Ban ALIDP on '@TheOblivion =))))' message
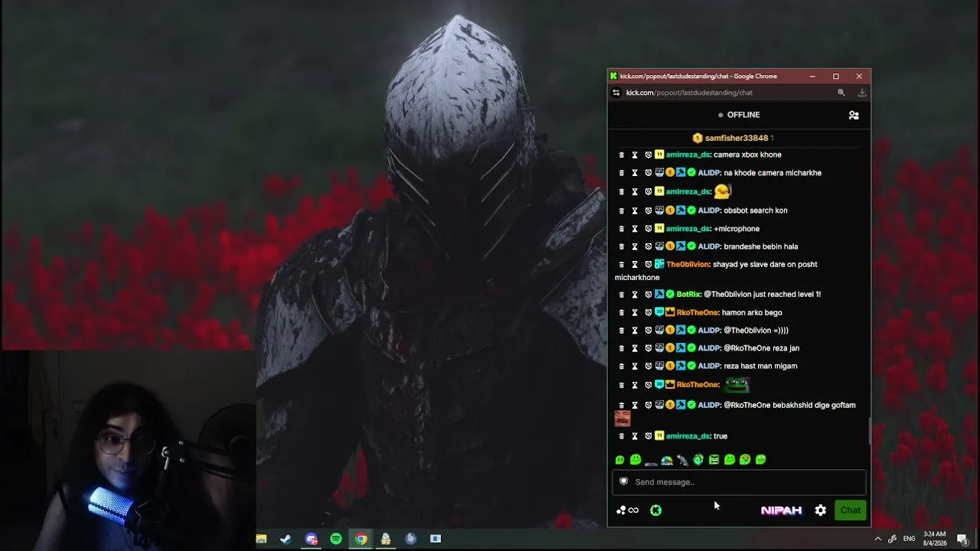The image size is (980, 551). click(x=648, y=331)
